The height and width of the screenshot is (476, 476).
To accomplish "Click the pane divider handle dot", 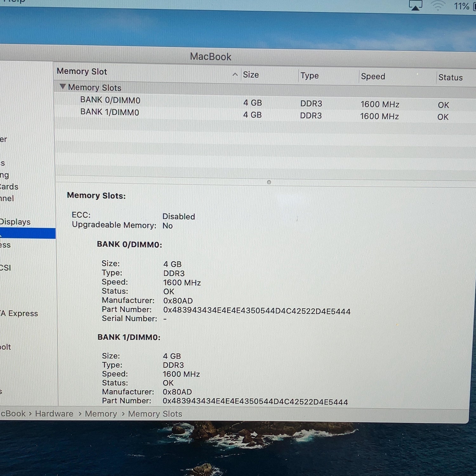I will [269, 182].
